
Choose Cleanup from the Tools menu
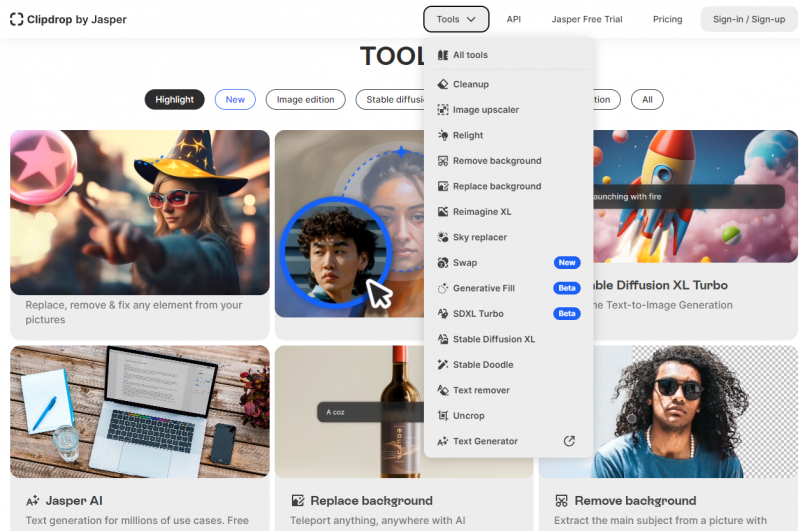[508, 84]
